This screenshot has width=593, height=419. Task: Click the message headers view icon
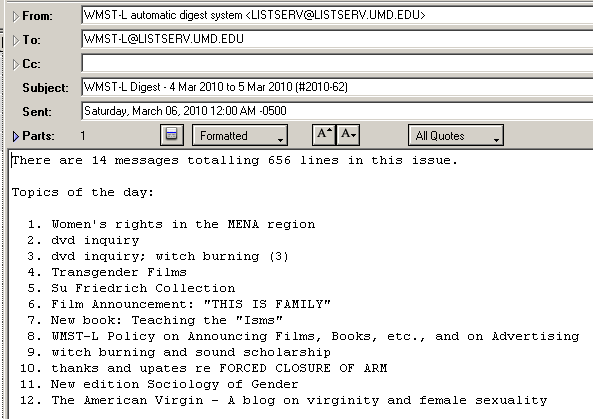172,135
